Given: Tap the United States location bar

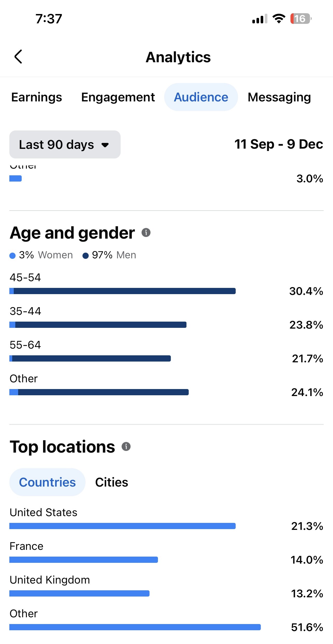Looking at the screenshot, I should point(122,526).
